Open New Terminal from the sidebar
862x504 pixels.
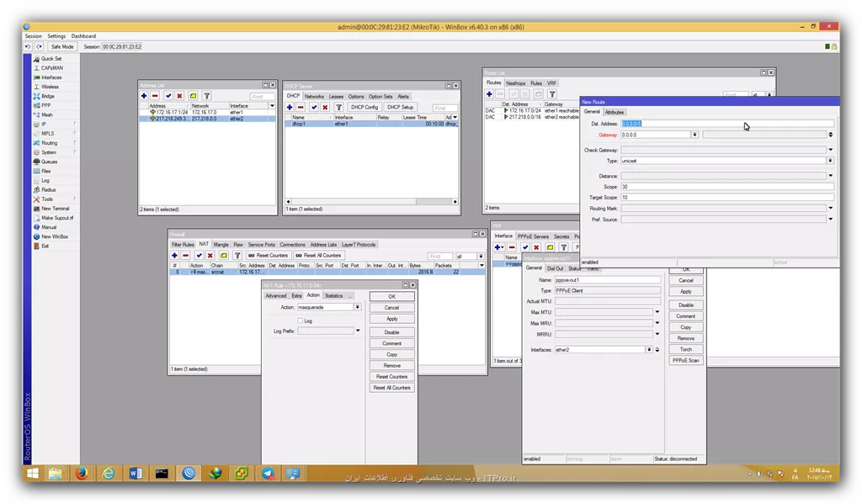[55, 209]
